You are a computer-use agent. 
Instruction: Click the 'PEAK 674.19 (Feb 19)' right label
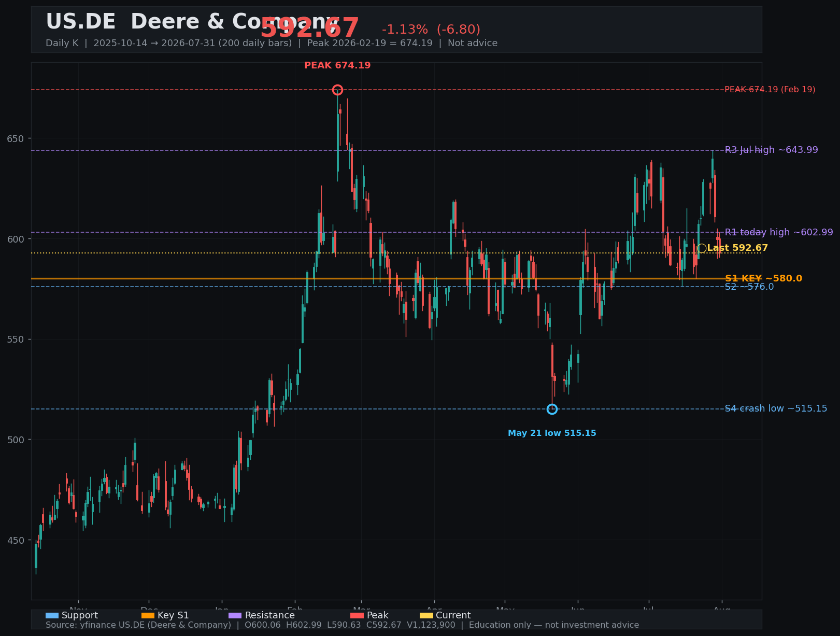click(x=770, y=90)
